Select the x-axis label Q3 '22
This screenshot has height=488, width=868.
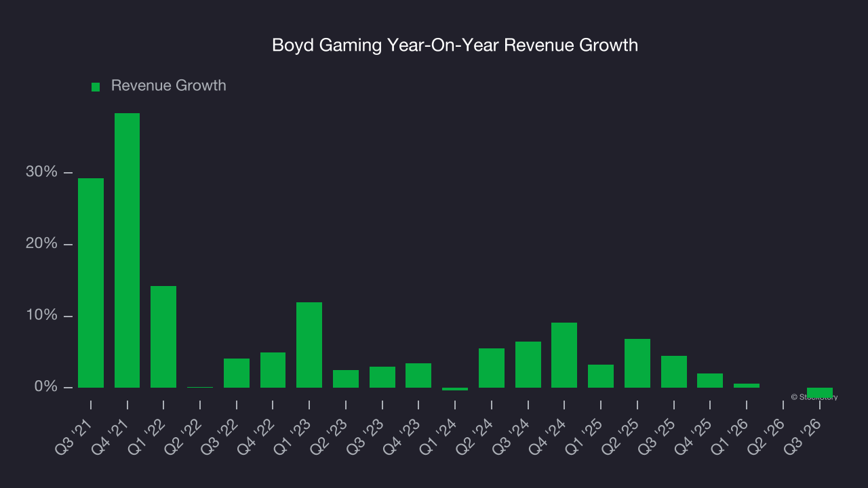point(220,437)
